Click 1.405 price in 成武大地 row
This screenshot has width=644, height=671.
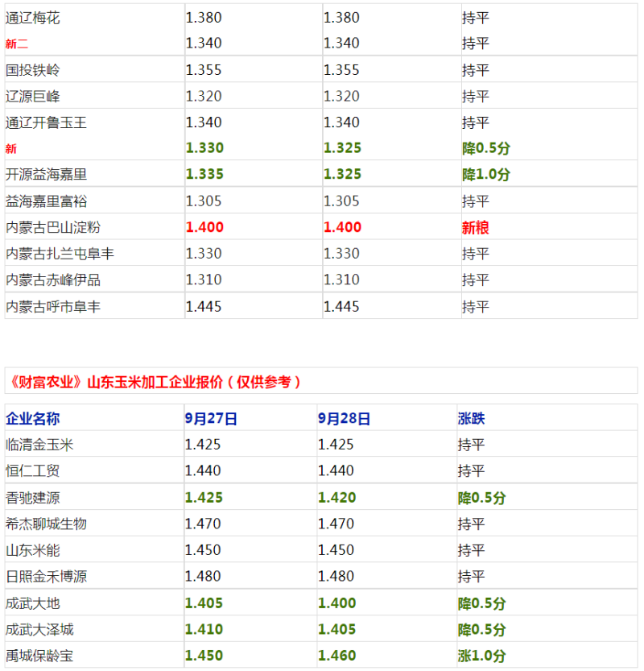tap(204, 603)
